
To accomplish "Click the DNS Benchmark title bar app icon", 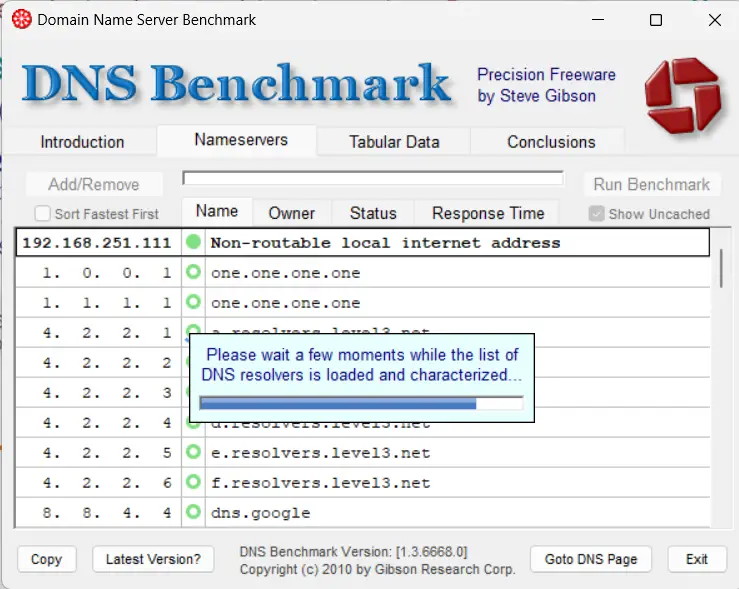I will tap(20, 20).
